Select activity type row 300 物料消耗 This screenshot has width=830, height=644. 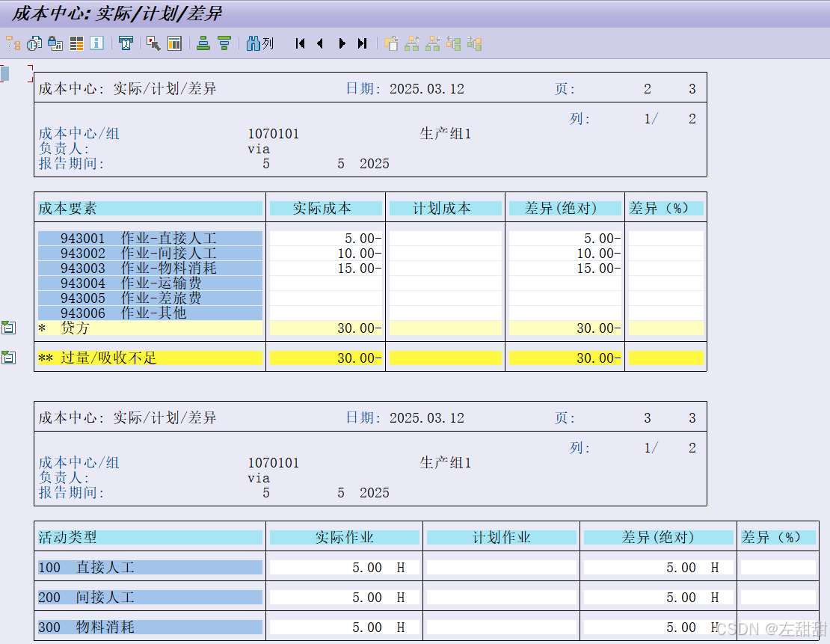pyautogui.click(x=150, y=627)
